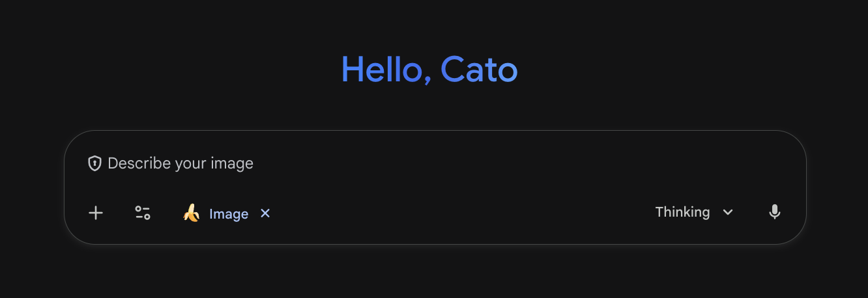Open the tools sliders icon

pyautogui.click(x=143, y=213)
